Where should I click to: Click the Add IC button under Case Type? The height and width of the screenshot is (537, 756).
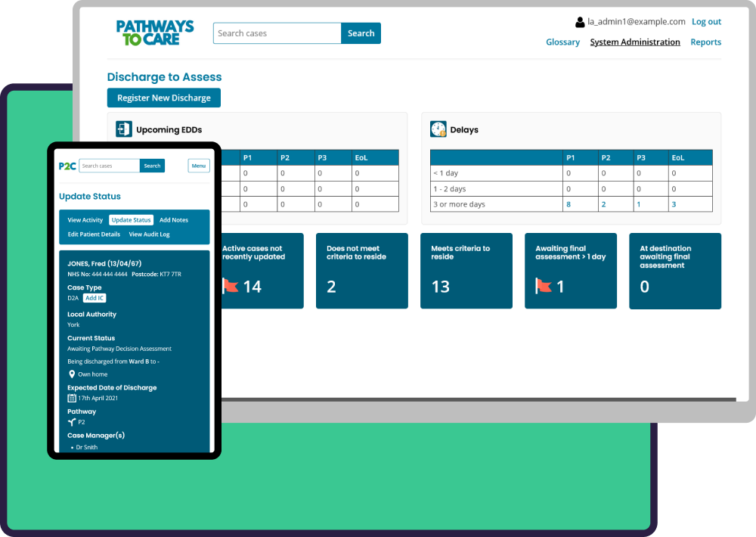(x=94, y=298)
